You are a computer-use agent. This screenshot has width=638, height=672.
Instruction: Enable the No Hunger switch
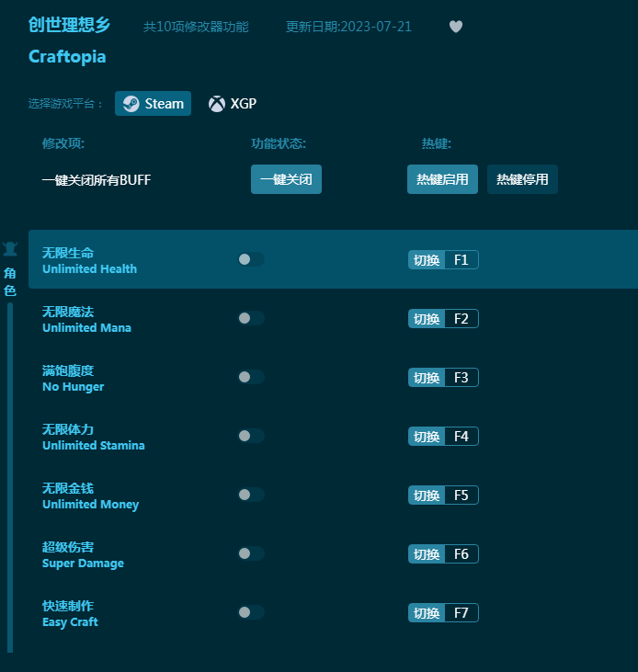(251, 377)
